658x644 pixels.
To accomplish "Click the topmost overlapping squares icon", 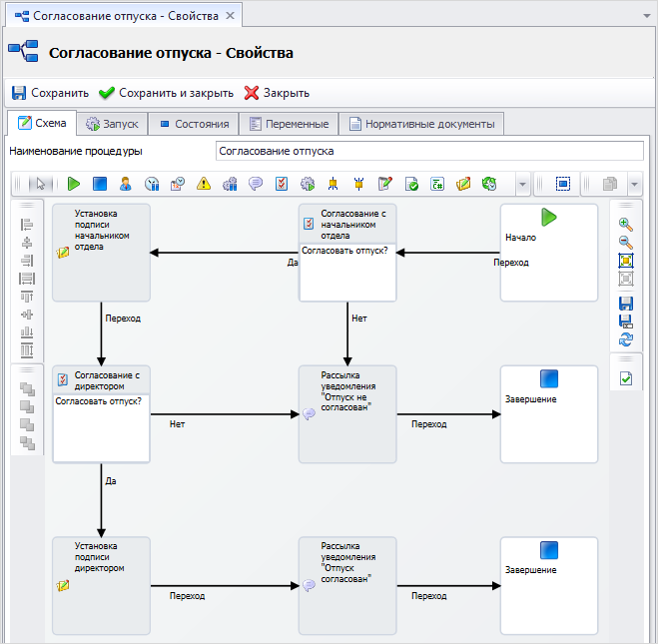I will (x=27, y=389).
